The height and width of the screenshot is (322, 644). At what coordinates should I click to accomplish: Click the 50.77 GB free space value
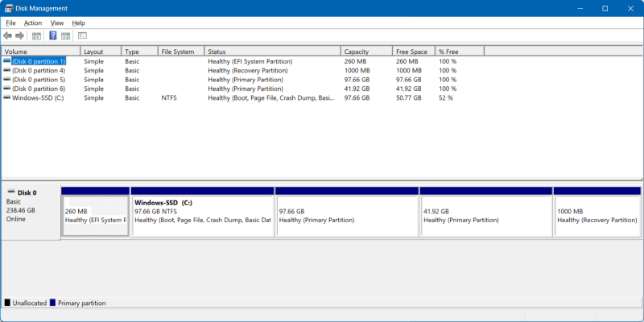[409, 97]
